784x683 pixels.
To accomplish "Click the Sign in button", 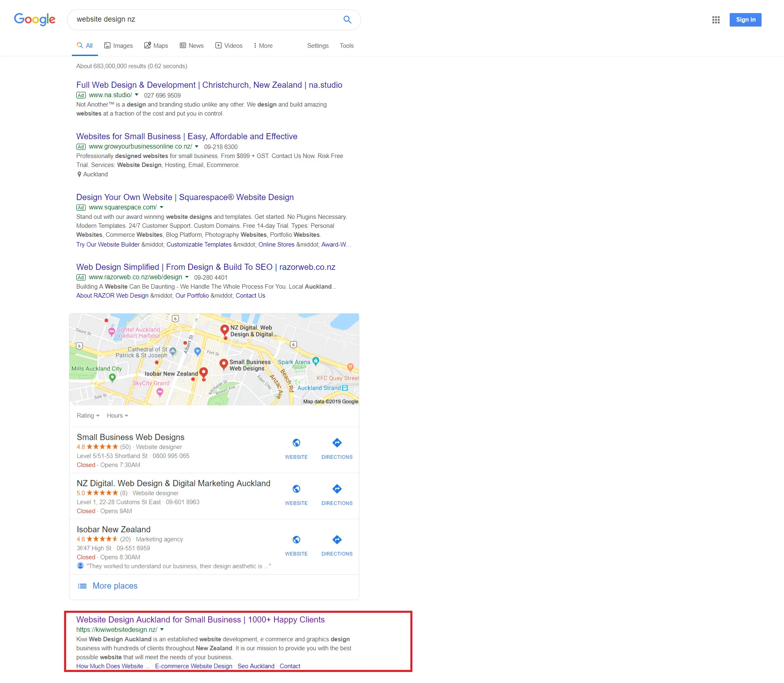I will 746,20.
